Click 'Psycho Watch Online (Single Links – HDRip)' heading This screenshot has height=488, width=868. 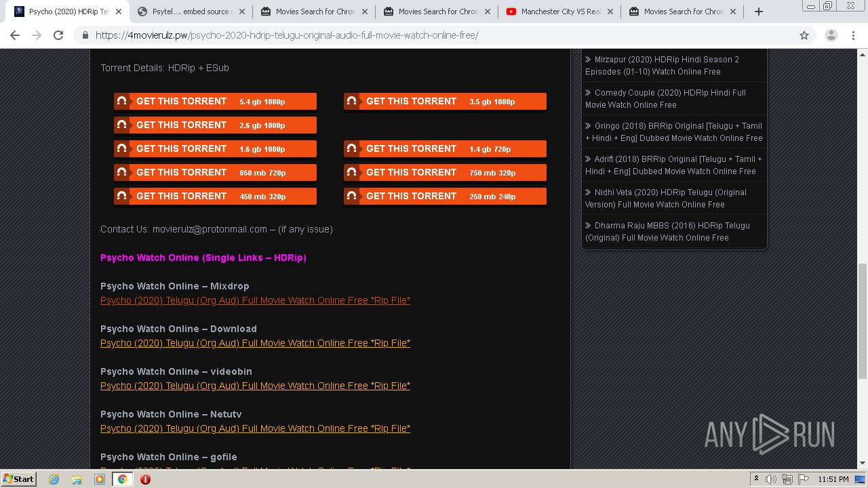click(203, 258)
